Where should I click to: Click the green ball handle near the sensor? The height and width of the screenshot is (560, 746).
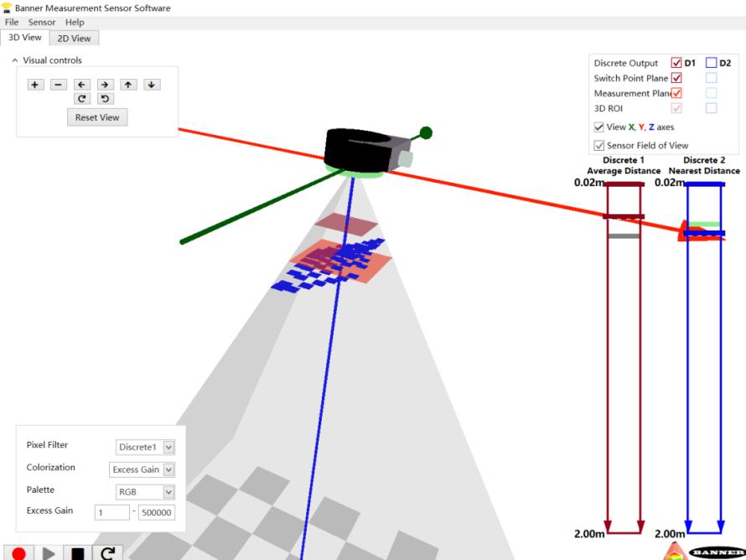[x=426, y=132]
